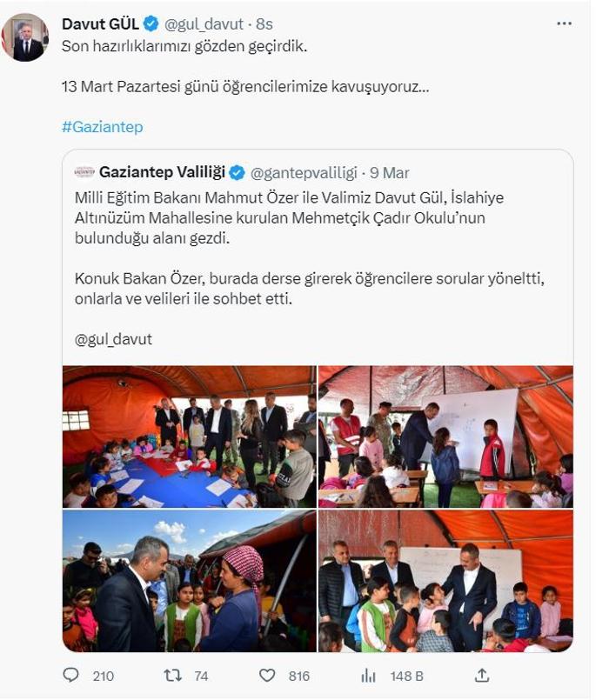Open the reply comment icon

[x=70, y=675]
